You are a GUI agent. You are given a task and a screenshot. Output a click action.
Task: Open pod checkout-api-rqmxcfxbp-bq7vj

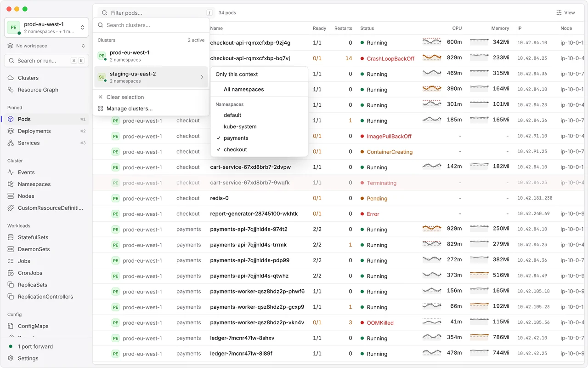pyautogui.click(x=250, y=58)
